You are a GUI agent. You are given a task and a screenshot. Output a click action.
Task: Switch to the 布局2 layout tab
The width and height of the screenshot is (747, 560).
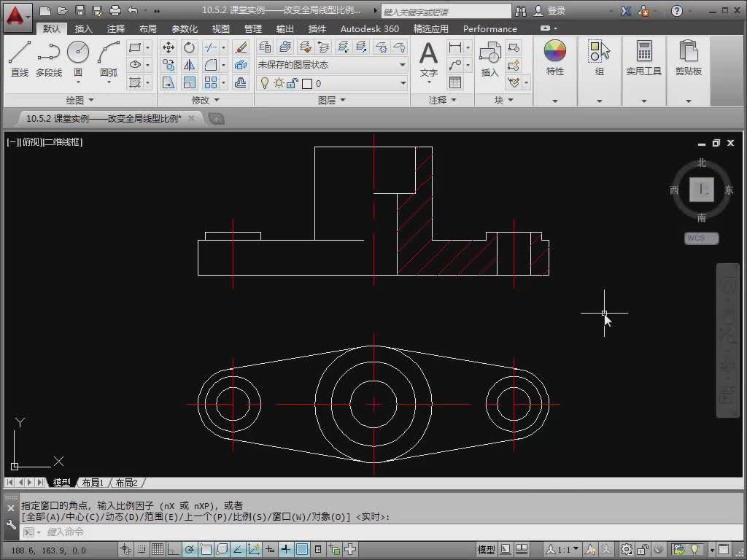click(126, 483)
